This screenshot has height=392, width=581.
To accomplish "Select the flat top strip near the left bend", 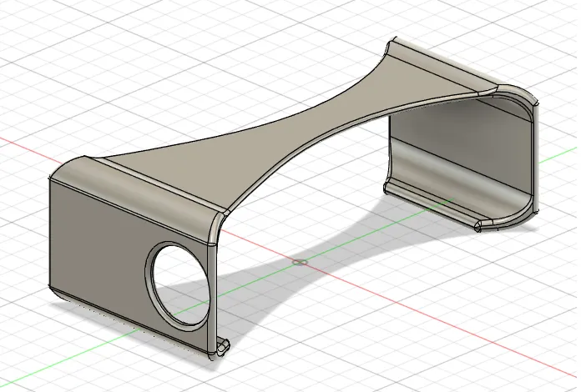I will tap(163, 180).
